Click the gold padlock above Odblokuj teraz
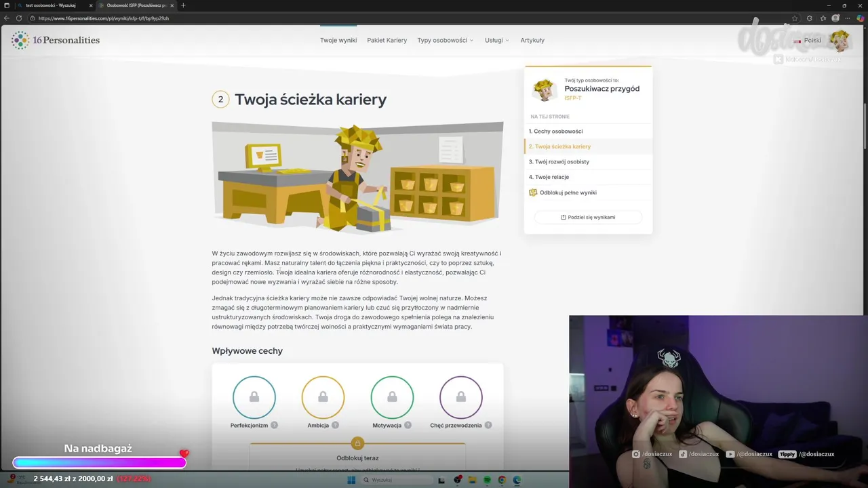The height and width of the screenshot is (488, 868). [357, 443]
